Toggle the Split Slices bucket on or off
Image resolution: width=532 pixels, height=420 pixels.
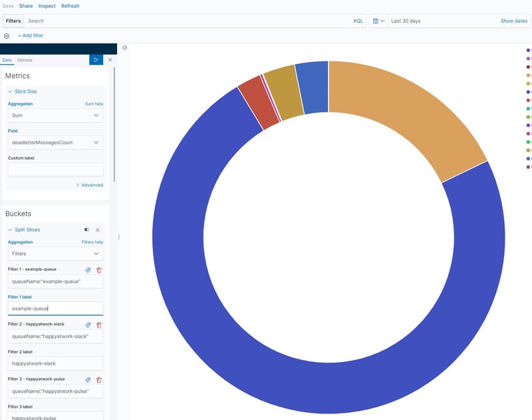[x=87, y=229]
